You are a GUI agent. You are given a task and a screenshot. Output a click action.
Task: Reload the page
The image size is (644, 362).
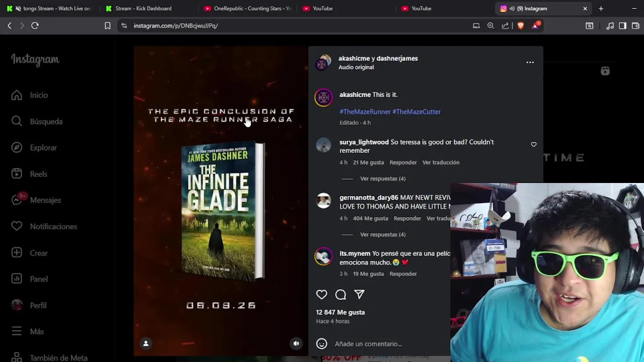tap(35, 26)
